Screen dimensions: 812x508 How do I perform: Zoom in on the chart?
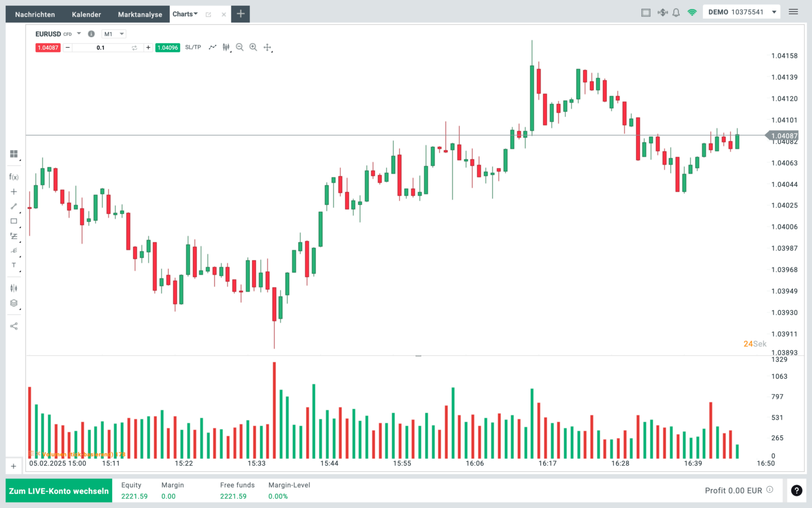[x=253, y=47]
